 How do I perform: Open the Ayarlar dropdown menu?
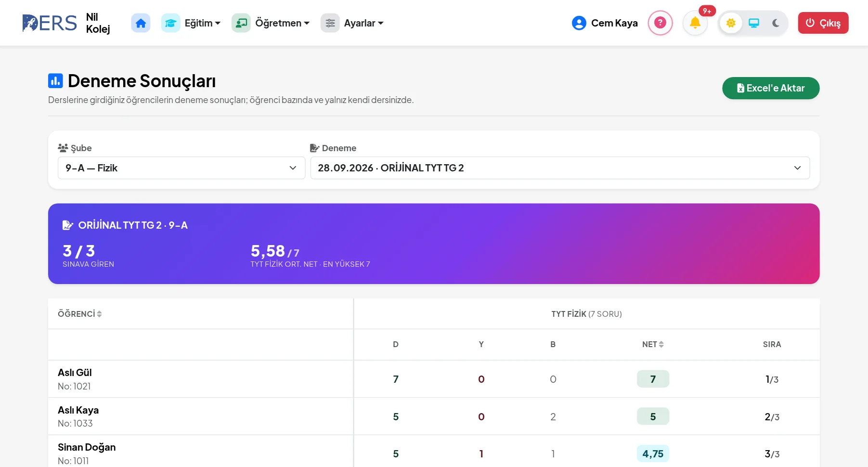pos(363,23)
